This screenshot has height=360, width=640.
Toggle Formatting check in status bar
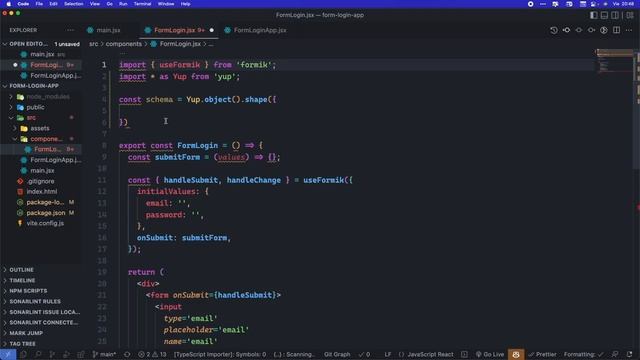point(584,354)
